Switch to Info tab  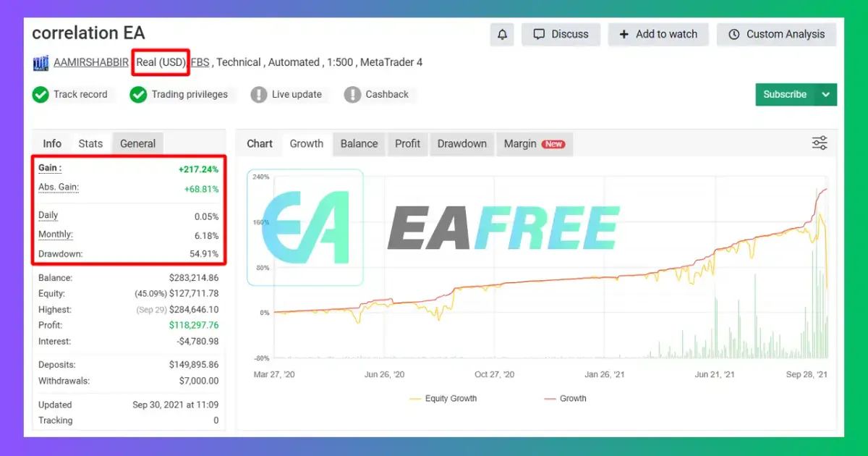coord(52,143)
